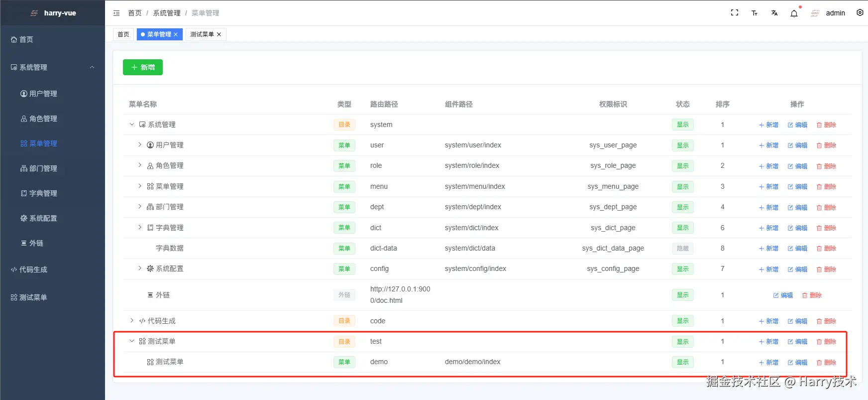Image resolution: width=868 pixels, height=400 pixels.
Task: Click 新增 in the dept row
Action: tap(768, 207)
